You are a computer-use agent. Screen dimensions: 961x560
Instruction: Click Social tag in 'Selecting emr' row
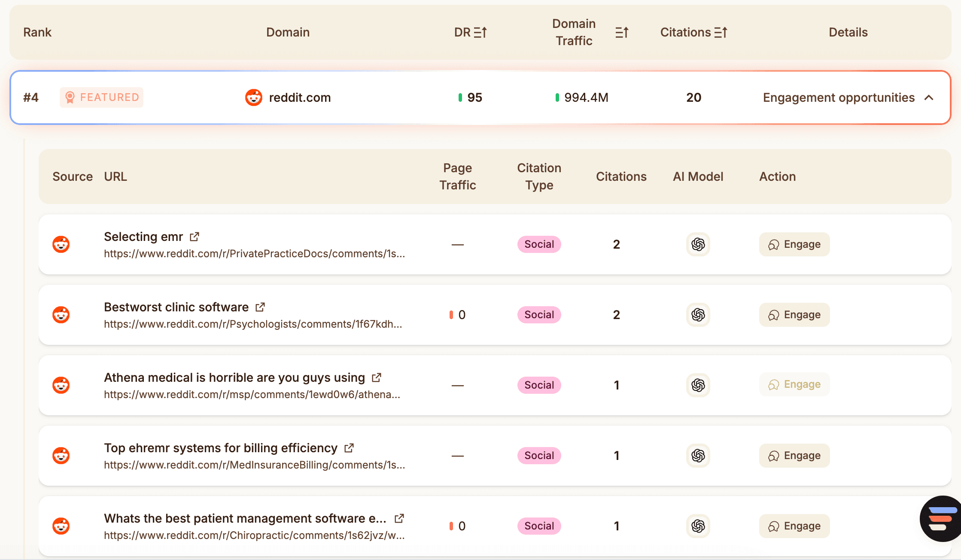click(539, 244)
